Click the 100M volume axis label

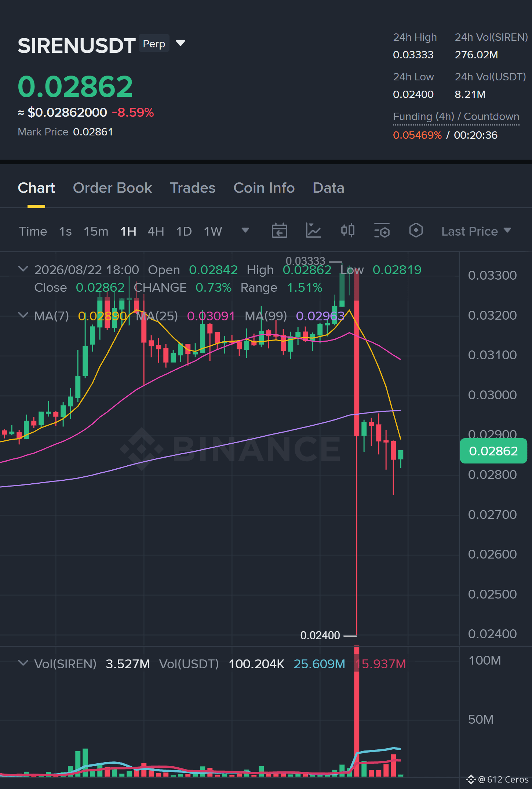(x=485, y=661)
